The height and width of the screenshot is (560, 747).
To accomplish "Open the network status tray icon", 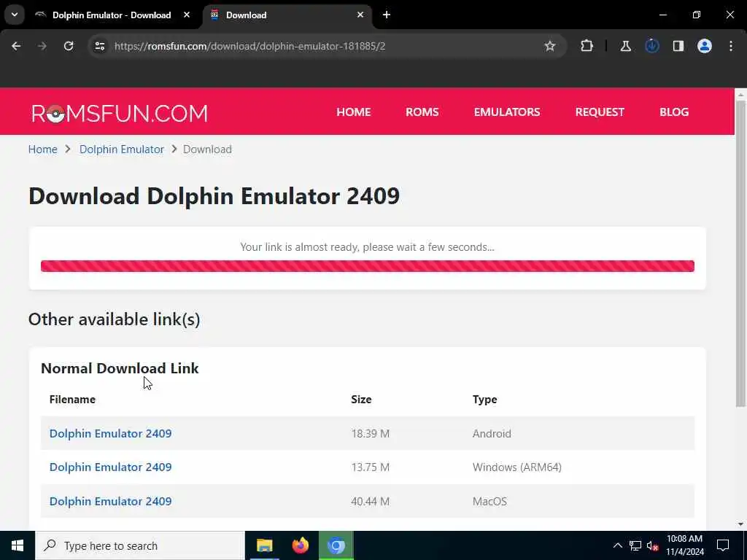I will [635, 545].
